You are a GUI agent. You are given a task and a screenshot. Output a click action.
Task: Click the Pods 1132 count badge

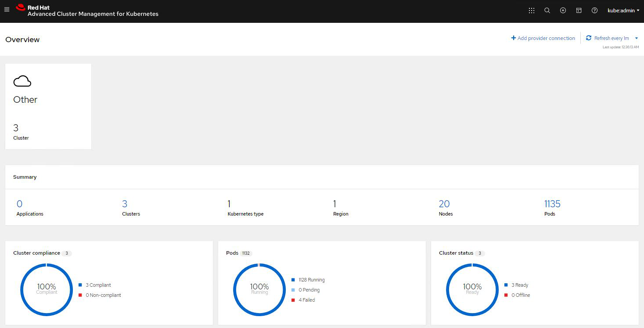click(x=246, y=253)
